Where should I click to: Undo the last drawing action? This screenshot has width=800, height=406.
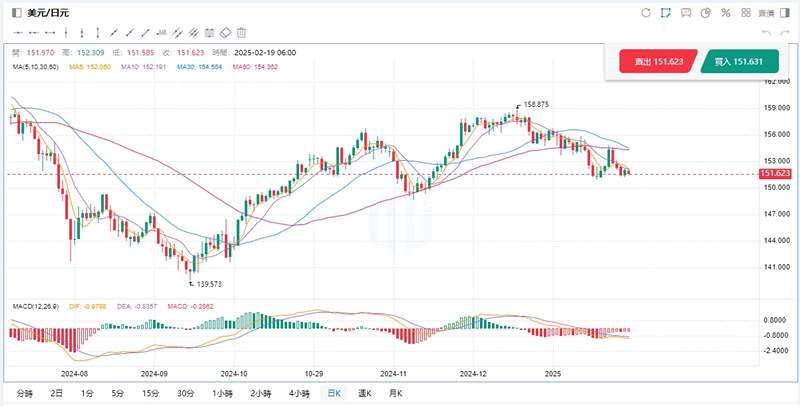[x=766, y=33]
